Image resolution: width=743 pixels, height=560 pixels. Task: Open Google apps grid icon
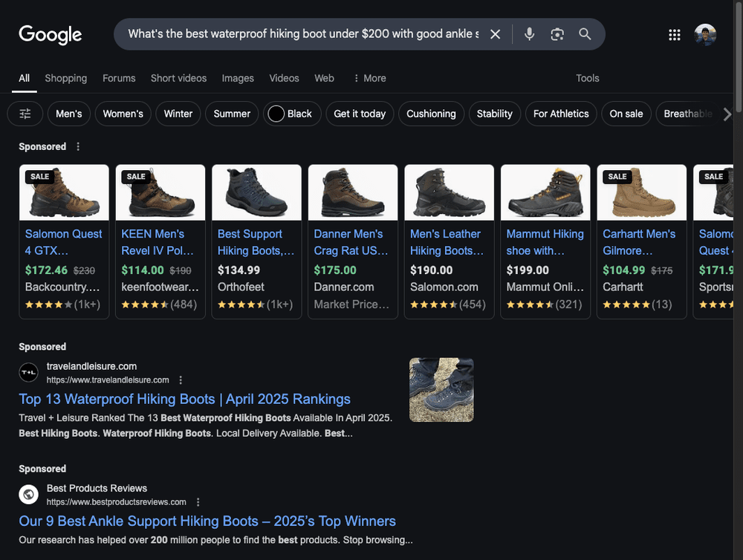(675, 35)
